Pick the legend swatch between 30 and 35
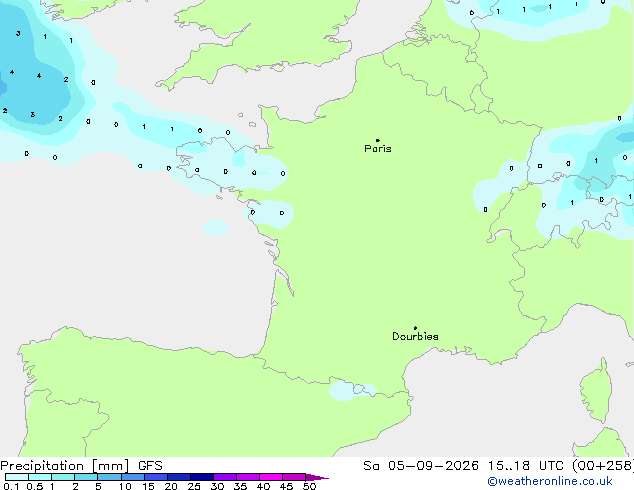 click(x=225, y=477)
